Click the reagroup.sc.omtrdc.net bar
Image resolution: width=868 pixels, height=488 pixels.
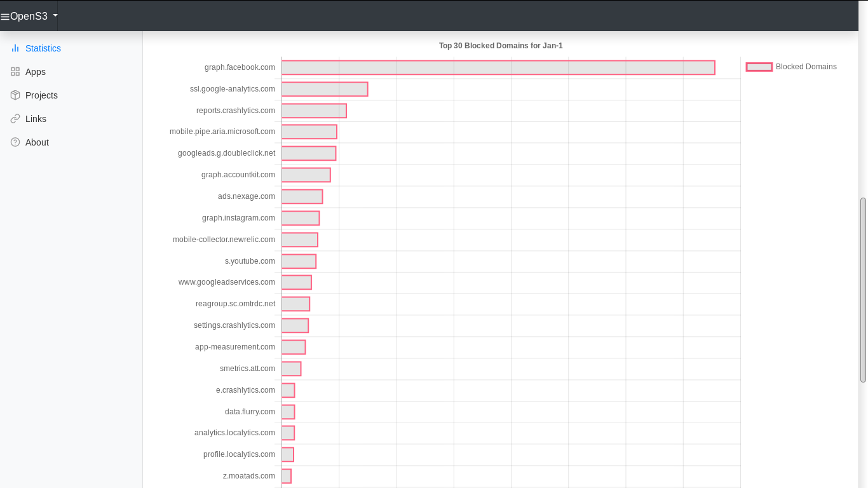click(296, 304)
